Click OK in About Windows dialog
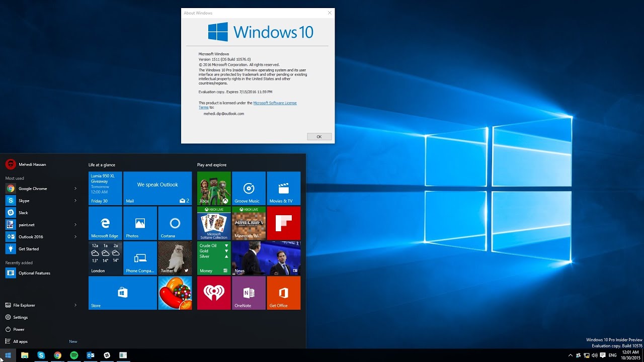644x362 pixels. [319, 137]
